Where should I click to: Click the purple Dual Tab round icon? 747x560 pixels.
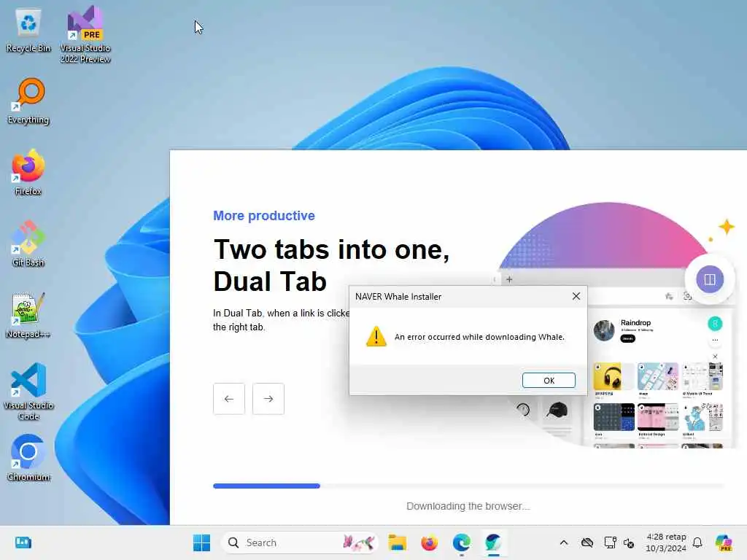point(710,279)
